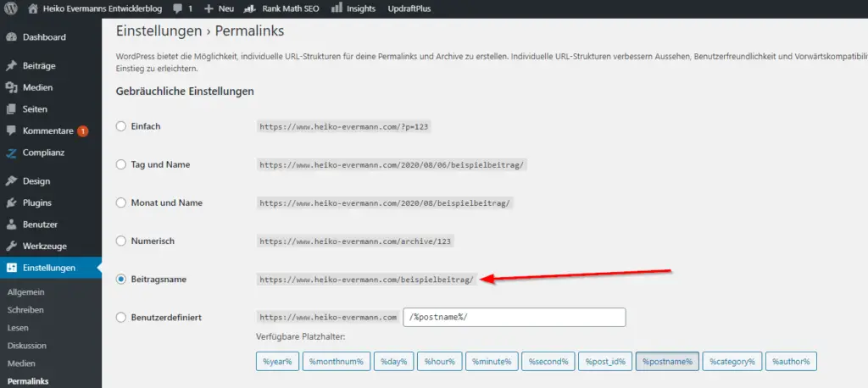Open Allgemein settings submenu

click(x=26, y=292)
